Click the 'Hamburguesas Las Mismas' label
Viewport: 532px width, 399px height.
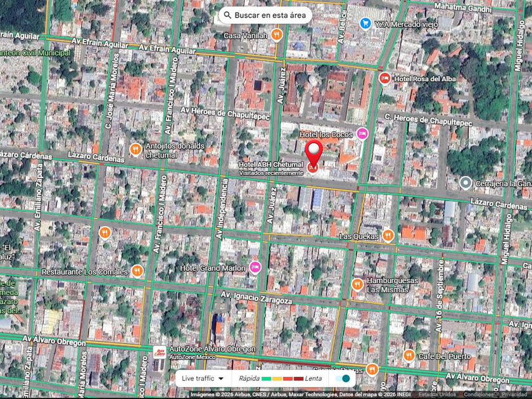click(x=392, y=285)
